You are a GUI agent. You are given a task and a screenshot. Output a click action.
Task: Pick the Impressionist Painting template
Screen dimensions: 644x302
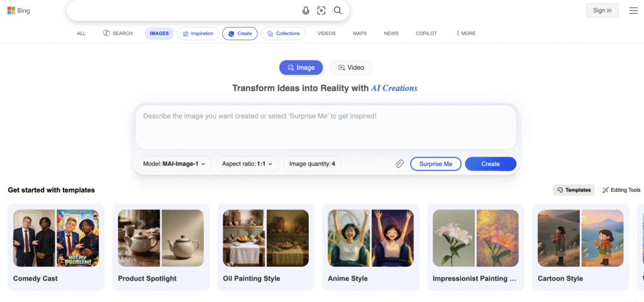pyautogui.click(x=475, y=247)
